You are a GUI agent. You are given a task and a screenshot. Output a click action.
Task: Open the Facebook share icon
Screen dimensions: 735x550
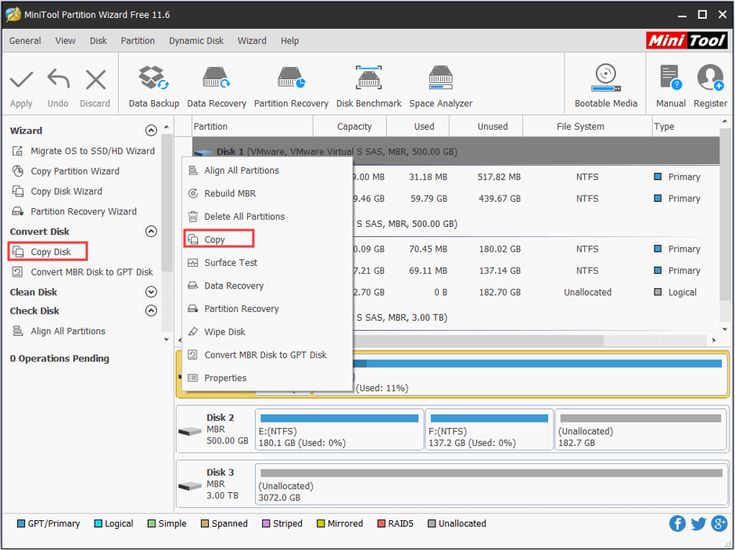click(677, 523)
